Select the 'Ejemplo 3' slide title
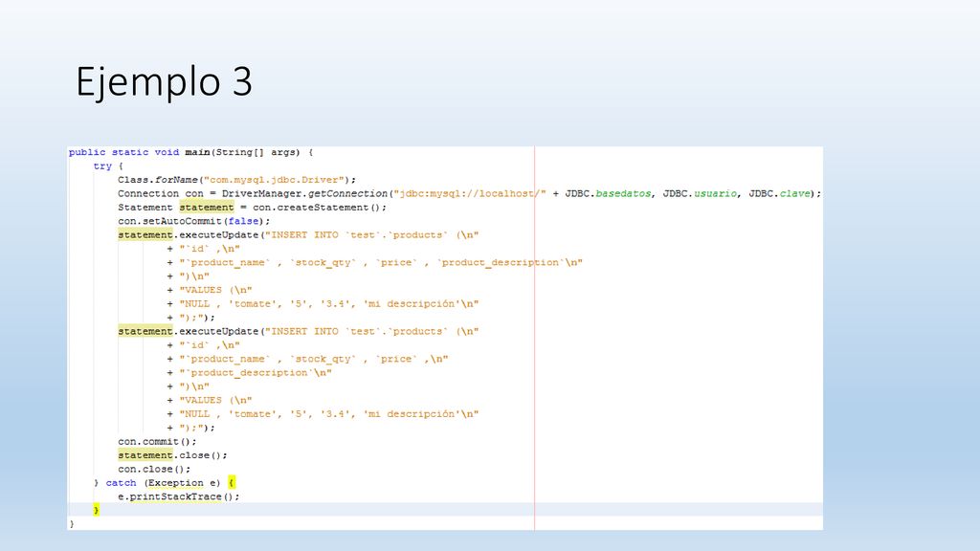The height and width of the screenshot is (551, 980). pyautogui.click(x=164, y=82)
